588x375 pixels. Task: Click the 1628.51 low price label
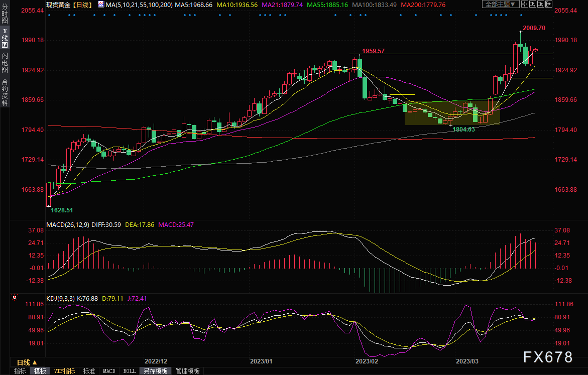pyautogui.click(x=62, y=210)
